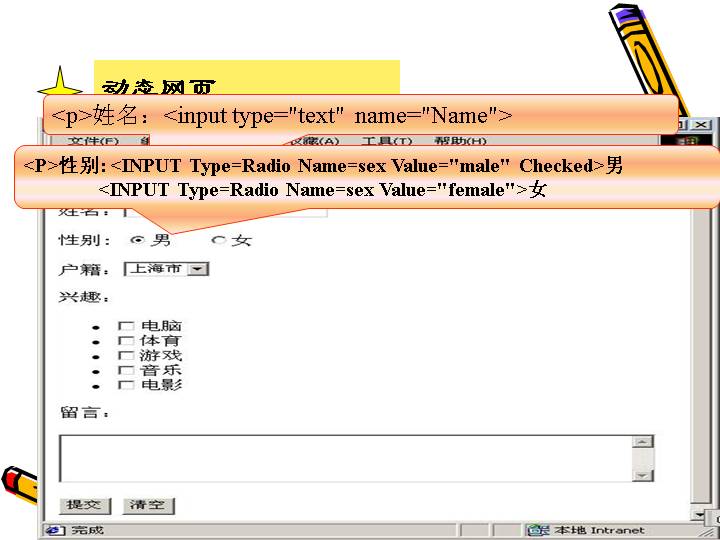Click the pencil clipart in top-right corner
The image size is (720, 540).
point(649,55)
